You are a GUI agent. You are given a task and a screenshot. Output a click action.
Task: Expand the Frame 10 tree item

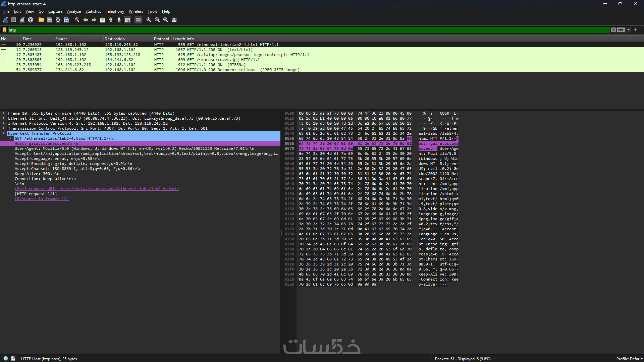pyautogui.click(x=4, y=113)
